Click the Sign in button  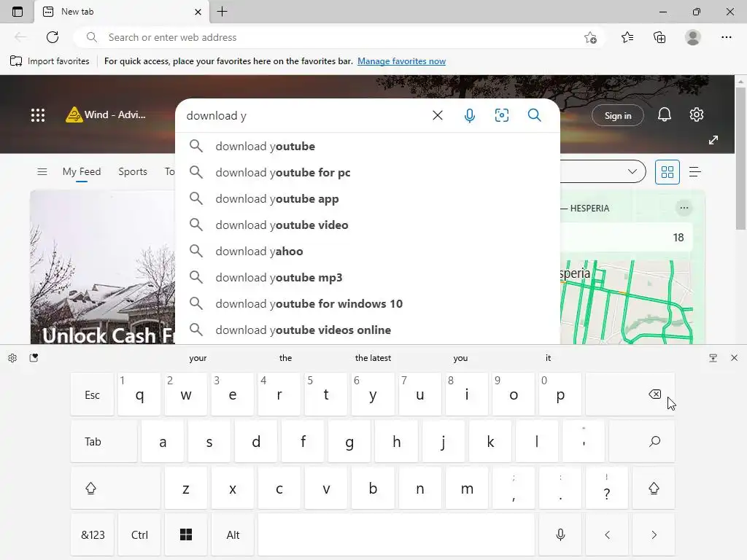point(617,115)
